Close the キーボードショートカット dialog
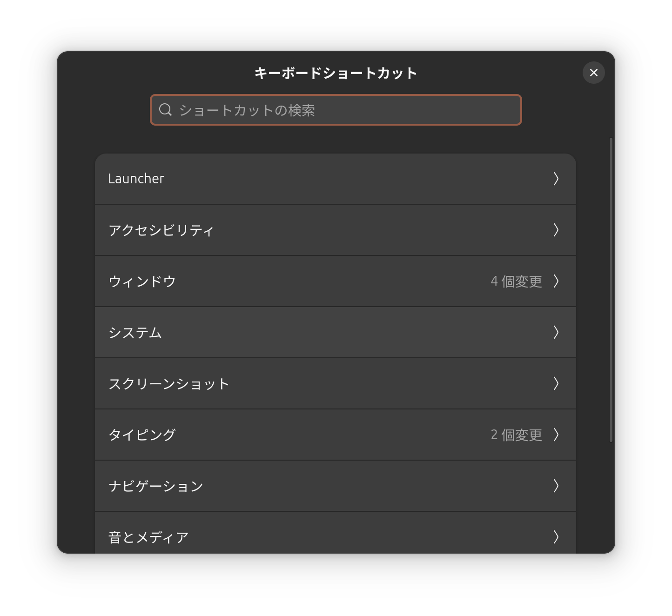 pos(593,73)
